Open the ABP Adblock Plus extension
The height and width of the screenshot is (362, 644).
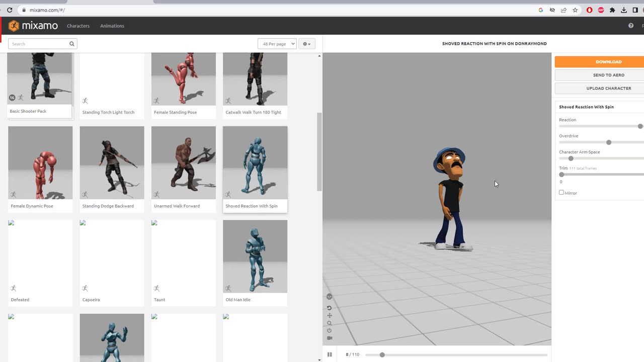click(x=601, y=10)
